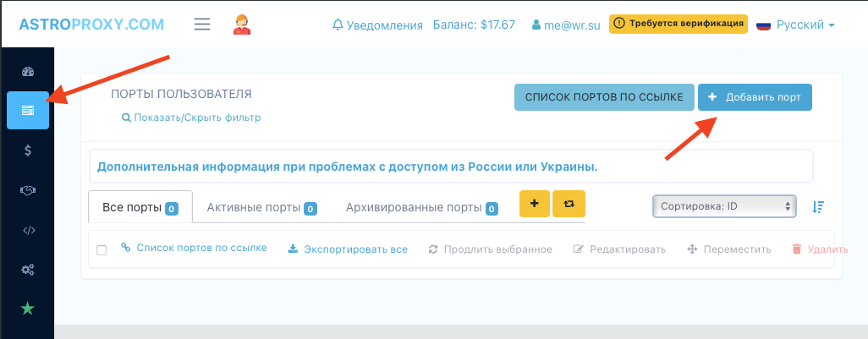This screenshot has width=868, height=339.
Task: Click Показать/Скрыть фильтр
Action: (x=191, y=118)
